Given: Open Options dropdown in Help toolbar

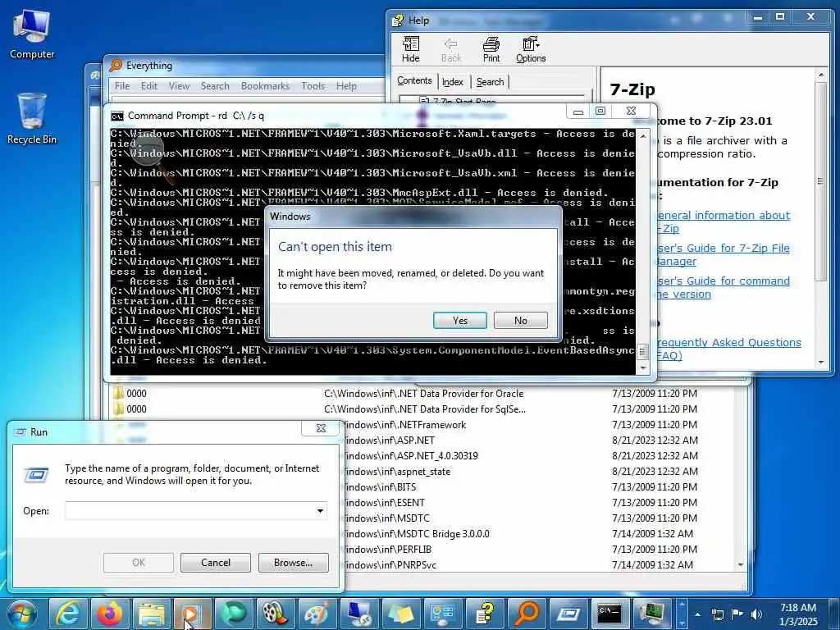Looking at the screenshot, I should [x=531, y=50].
